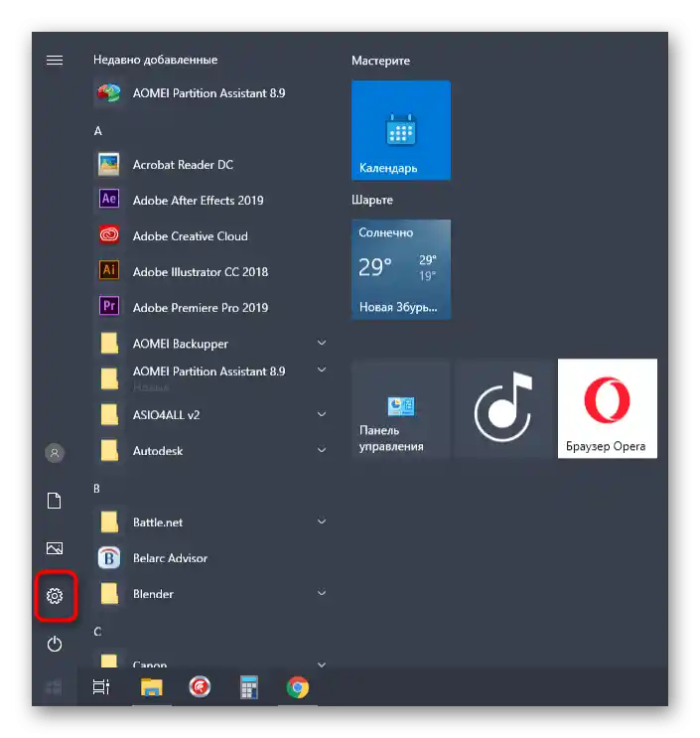Click the ASIO4ALL v2 folder icon

click(x=109, y=414)
